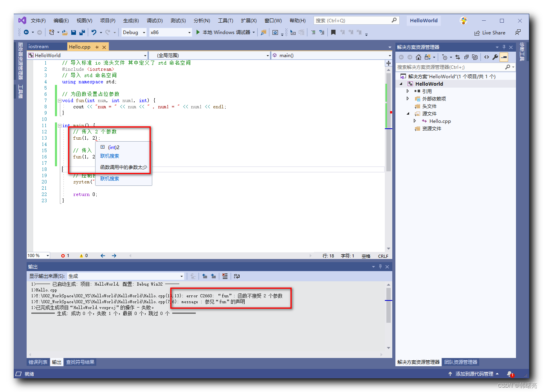Click the feedback person icon

pyautogui.click(x=518, y=32)
